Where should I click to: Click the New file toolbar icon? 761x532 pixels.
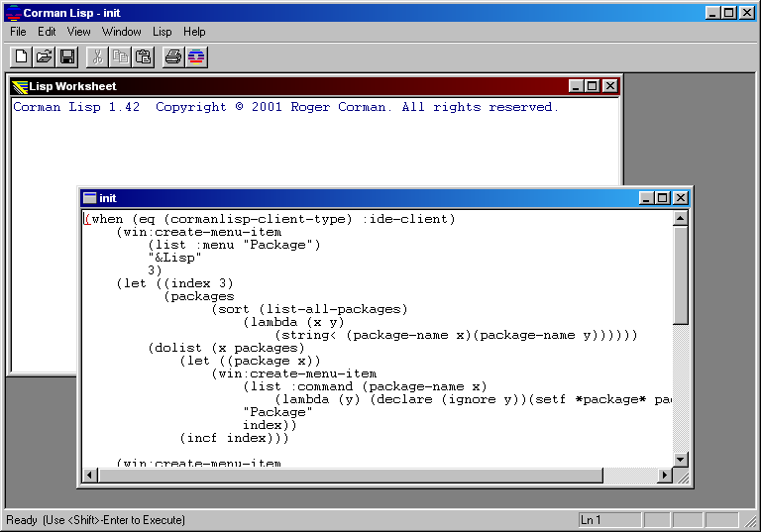[21, 57]
